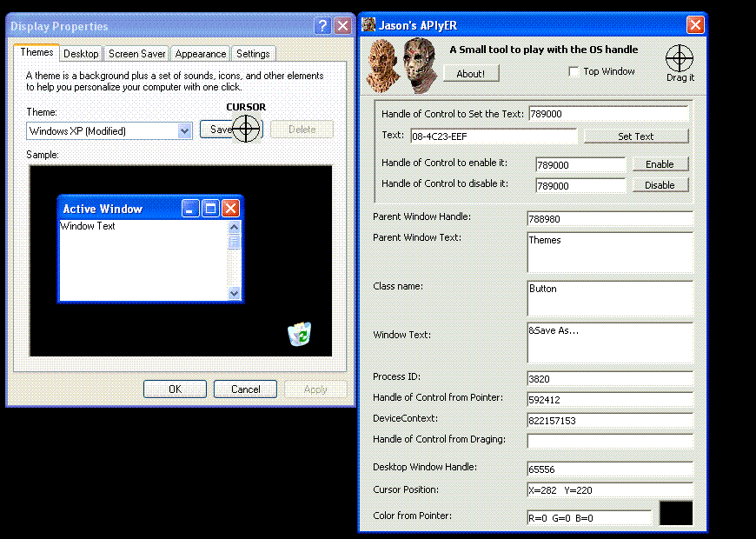Click the horror masks picture in APIyER

point(401,66)
